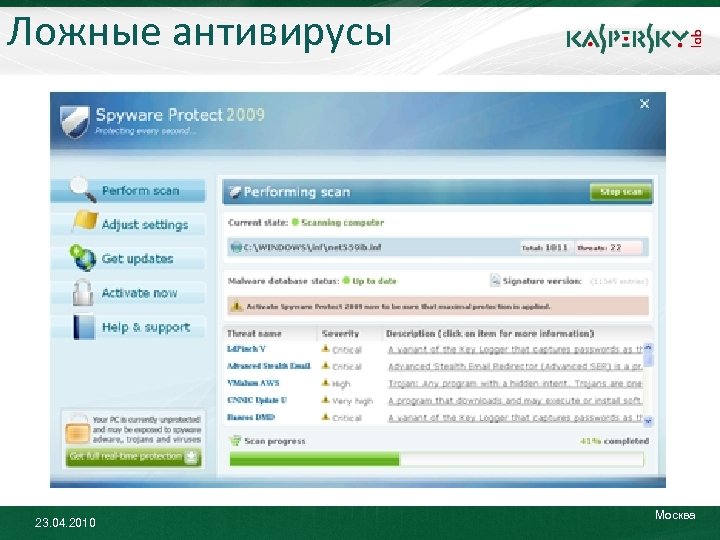Click the threat list scrollbar up arrow

coord(648,348)
